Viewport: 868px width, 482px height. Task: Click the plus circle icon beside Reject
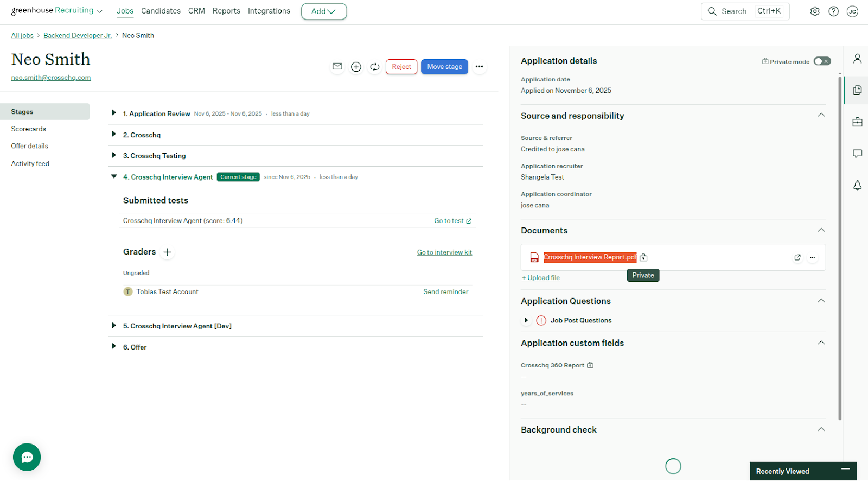click(356, 67)
